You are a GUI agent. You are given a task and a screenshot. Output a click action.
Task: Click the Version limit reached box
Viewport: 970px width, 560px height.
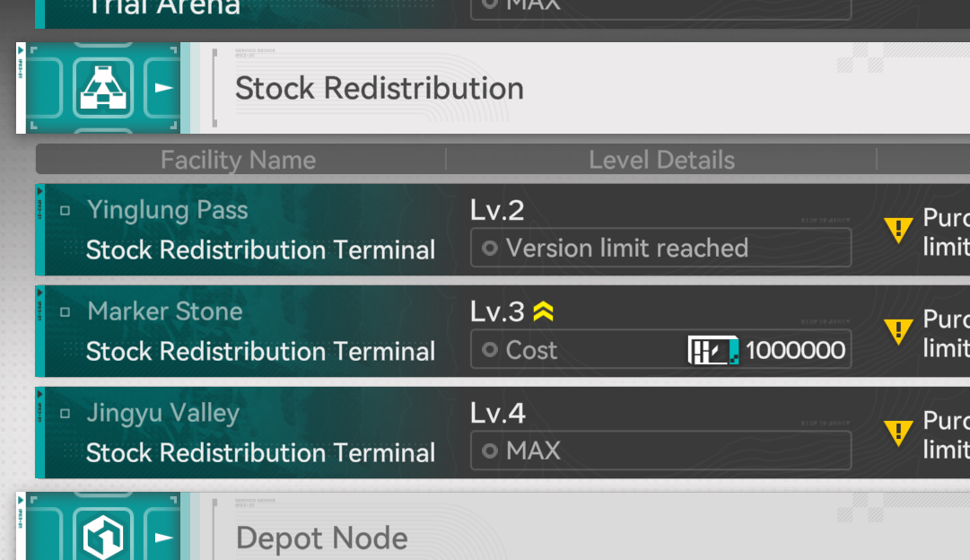(x=660, y=248)
